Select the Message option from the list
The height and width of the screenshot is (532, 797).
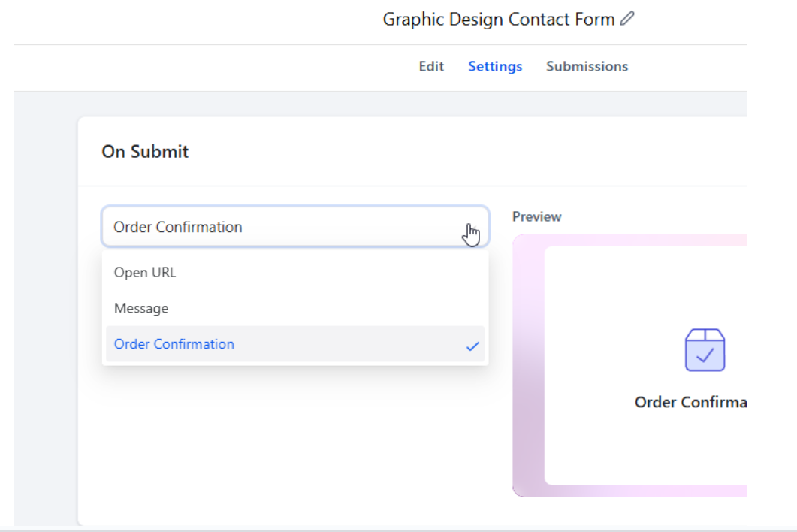[x=141, y=308]
